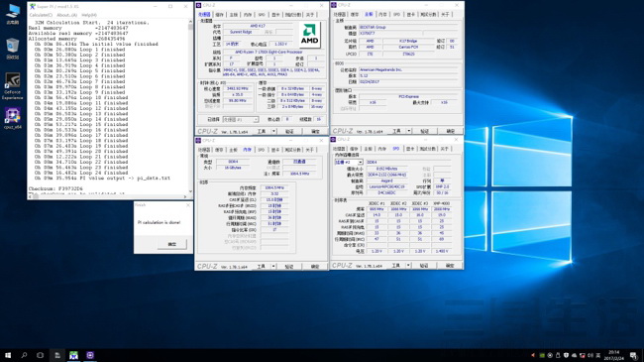Select SPD tab in CPU-Z processor window
Screen dimensions: 644x362
coord(262,15)
